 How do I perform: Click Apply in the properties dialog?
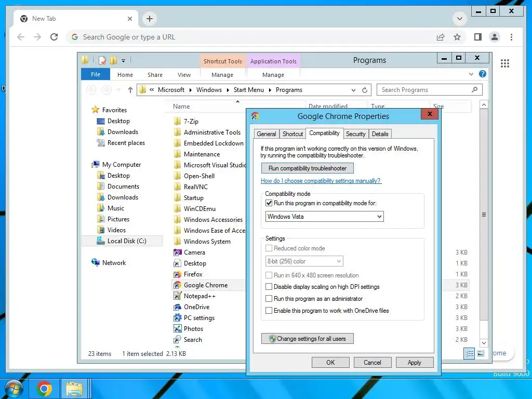(414, 362)
